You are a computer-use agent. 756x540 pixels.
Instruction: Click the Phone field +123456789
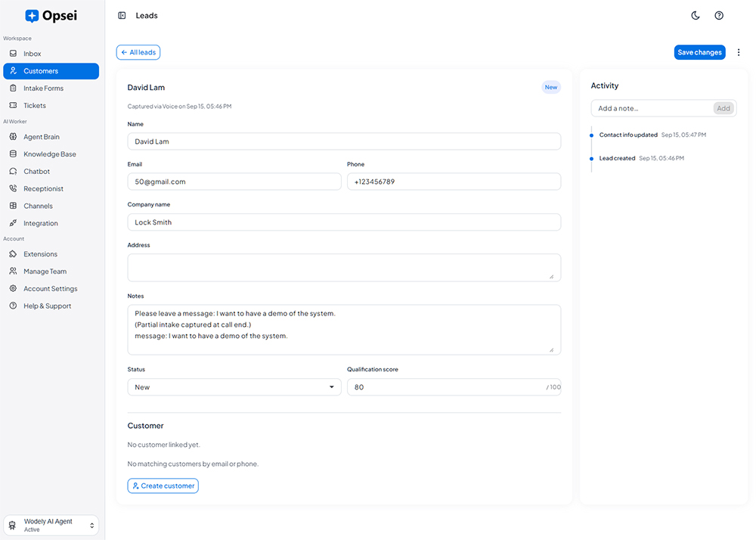coord(454,182)
